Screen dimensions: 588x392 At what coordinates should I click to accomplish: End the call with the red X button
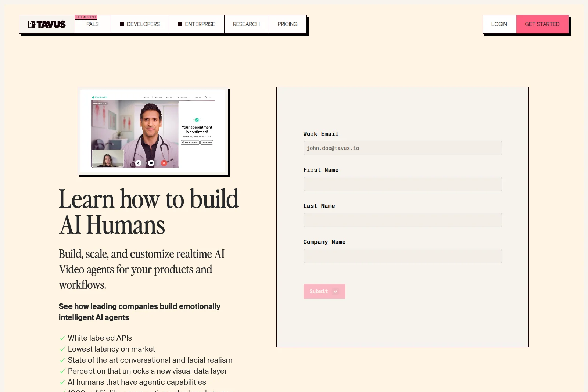coord(164,163)
